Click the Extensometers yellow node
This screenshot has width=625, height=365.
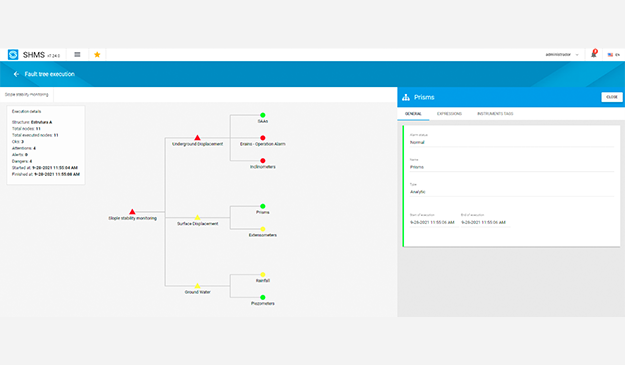(263, 229)
